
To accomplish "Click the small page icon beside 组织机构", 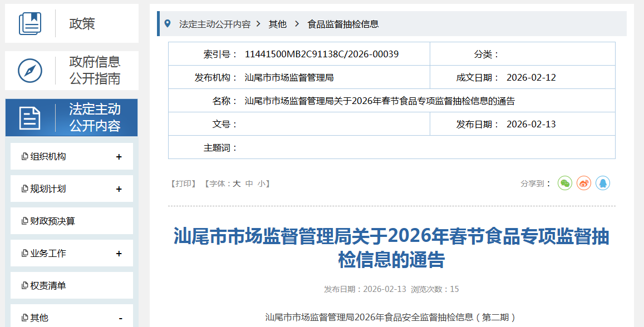I will (24, 156).
